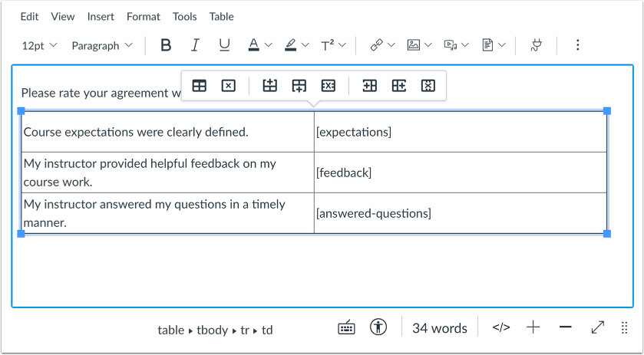Toggle bold formatting
The width and height of the screenshot is (644, 355).
pos(166,45)
